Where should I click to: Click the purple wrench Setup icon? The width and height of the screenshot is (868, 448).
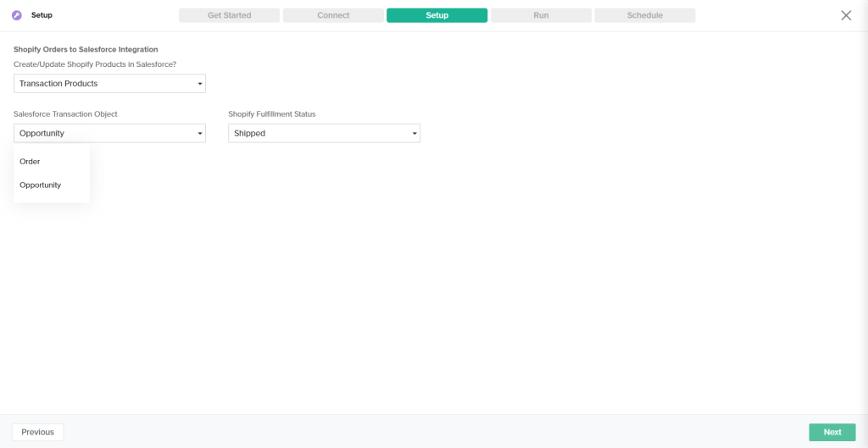pos(17,15)
